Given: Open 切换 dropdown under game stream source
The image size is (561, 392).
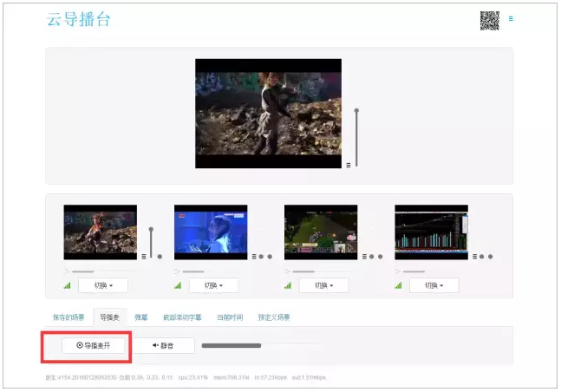Looking at the screenshot, I should point(324,285).
